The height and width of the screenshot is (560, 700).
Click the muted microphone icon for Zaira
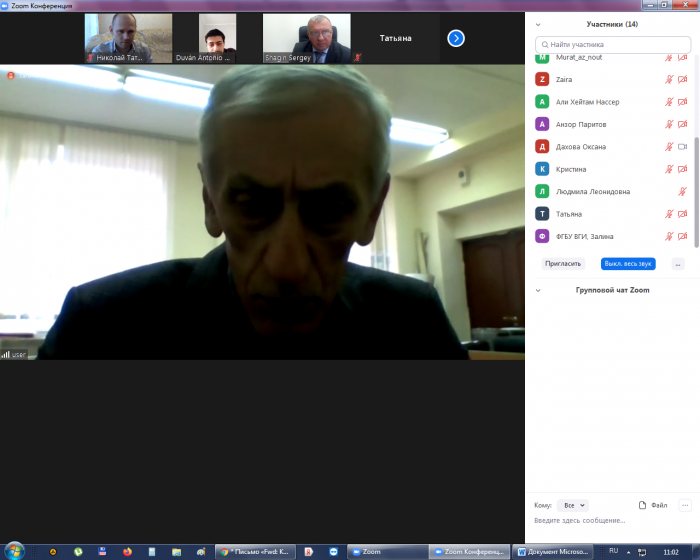(669, 79)
